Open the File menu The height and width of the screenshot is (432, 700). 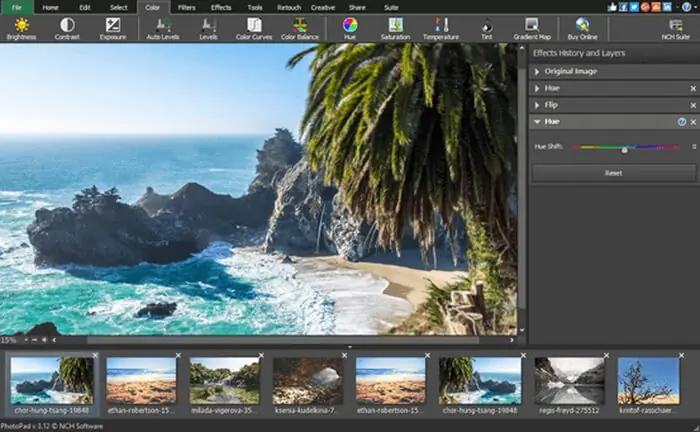pos(17,6)
